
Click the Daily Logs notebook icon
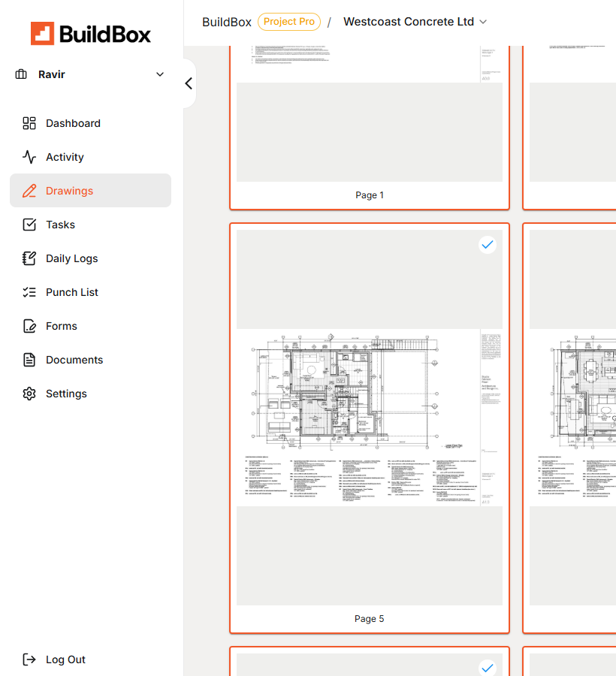(x=29, y=258)
